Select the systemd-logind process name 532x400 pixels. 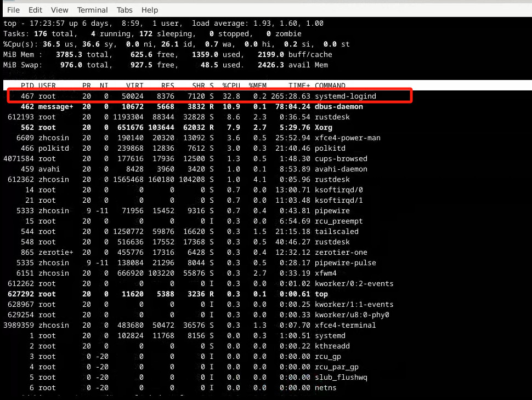pyautogui.click(x=346, y=96)
